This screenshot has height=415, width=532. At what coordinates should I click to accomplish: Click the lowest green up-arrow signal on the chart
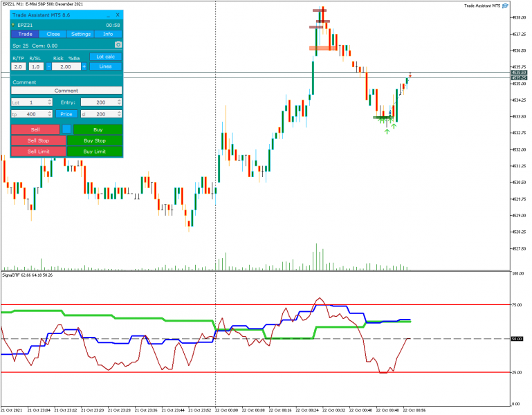387,131
